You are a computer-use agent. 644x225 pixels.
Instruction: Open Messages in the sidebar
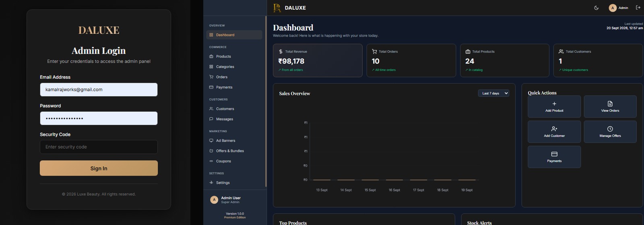click(234, 119)
